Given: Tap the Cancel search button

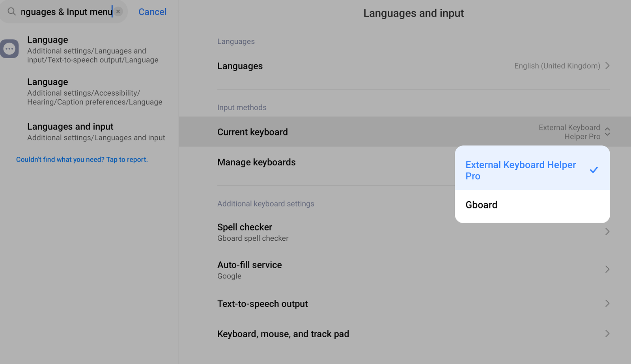Looking at the screenshot, I should [152, 12].
